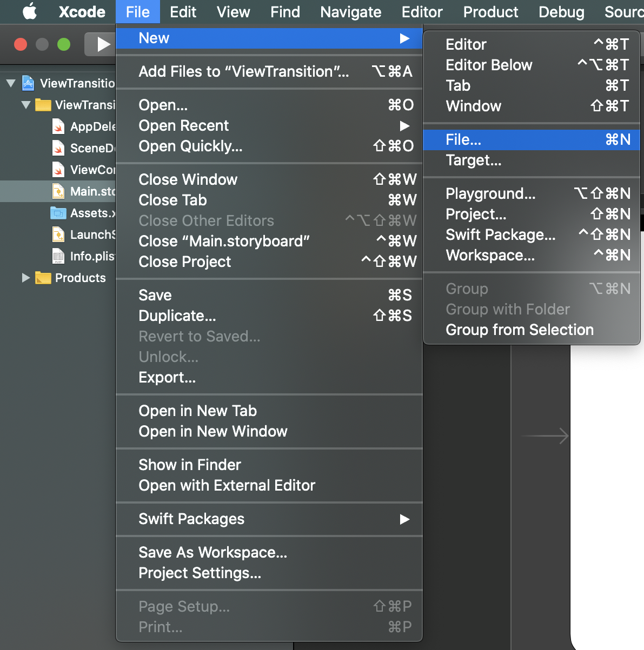644x650 pixels.
Task: Choose Close Window
Action: (269, 179)
